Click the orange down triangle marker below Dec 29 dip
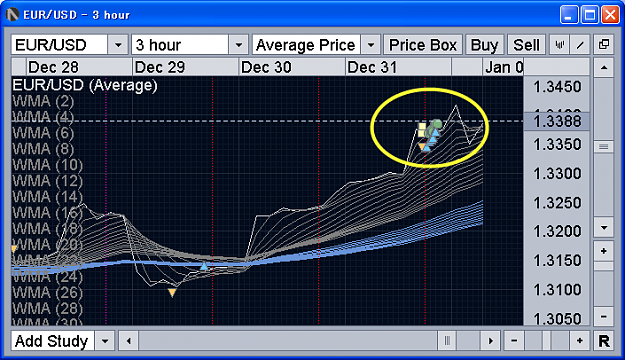625x360 pixels. pos(172,293)
